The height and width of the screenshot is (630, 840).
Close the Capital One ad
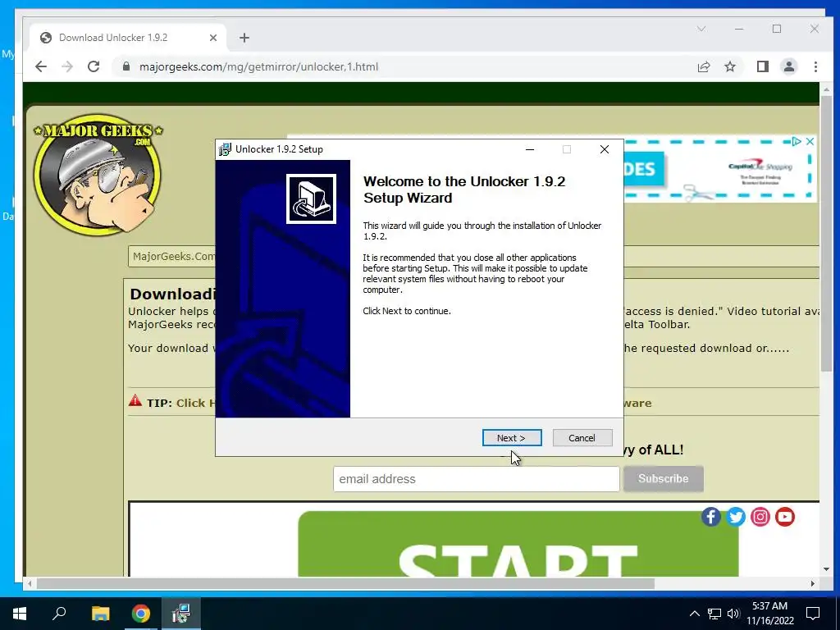(x=810, y=141)
